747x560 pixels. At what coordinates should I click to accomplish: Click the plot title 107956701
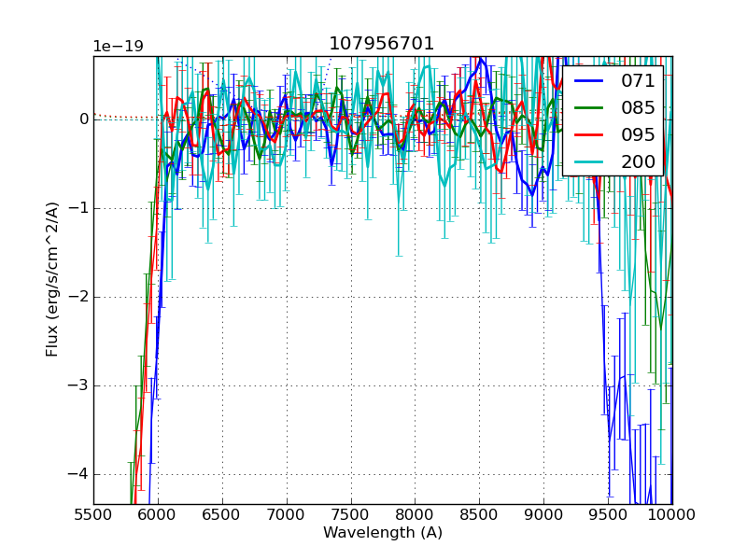click(381, 44)
